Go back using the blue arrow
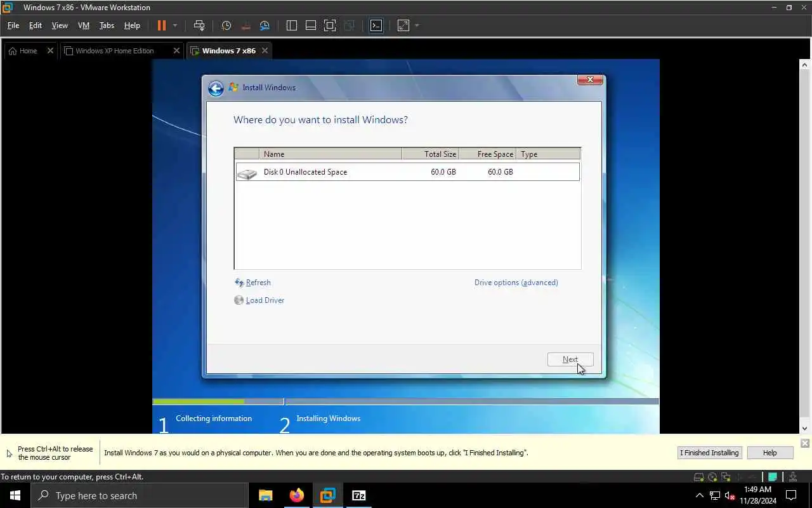The height and width of the screenshot is (508, 812). click(x=216, y=88)
